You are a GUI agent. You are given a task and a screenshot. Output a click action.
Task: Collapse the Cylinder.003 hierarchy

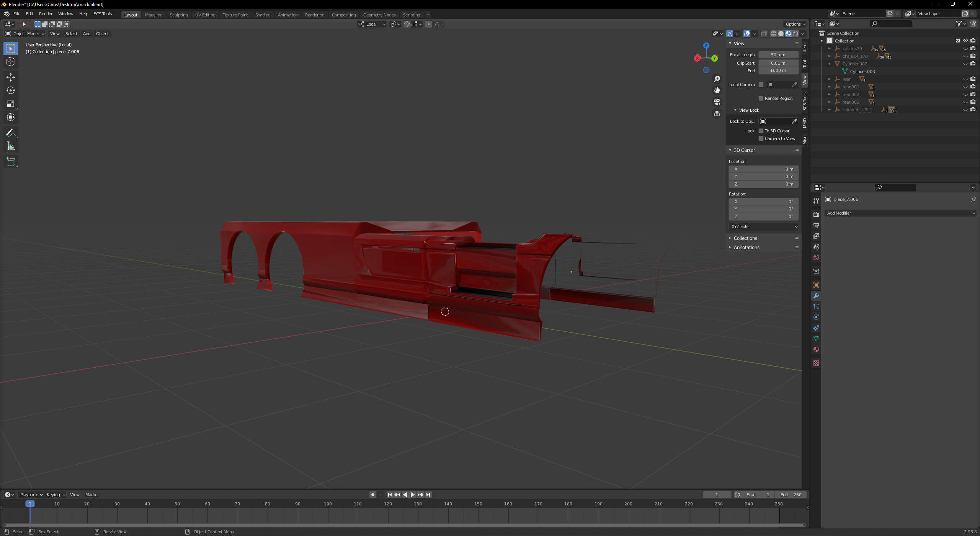[x=829, y=64]
